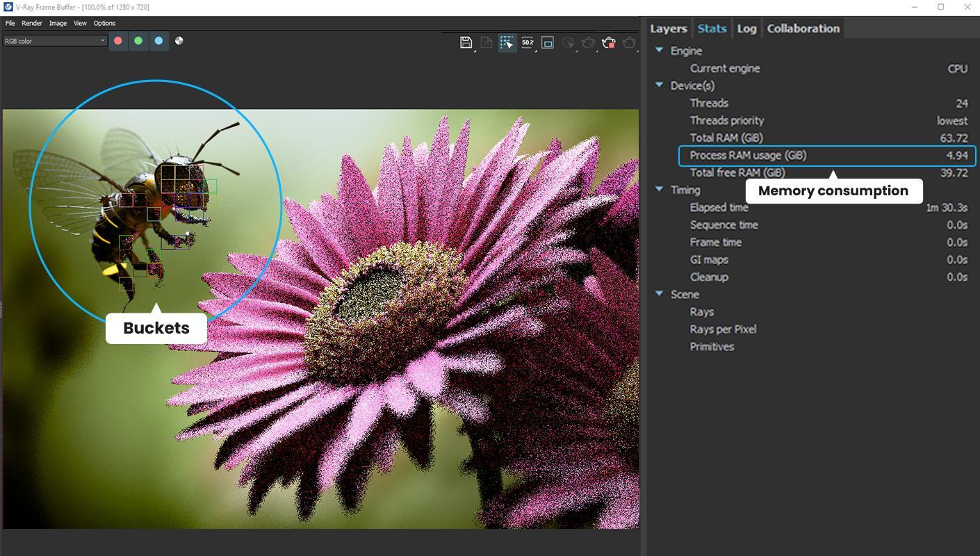Click the Save image floppy disk icon
The width and height of the screenshot is (980, 556).
(x=466, y=42)
